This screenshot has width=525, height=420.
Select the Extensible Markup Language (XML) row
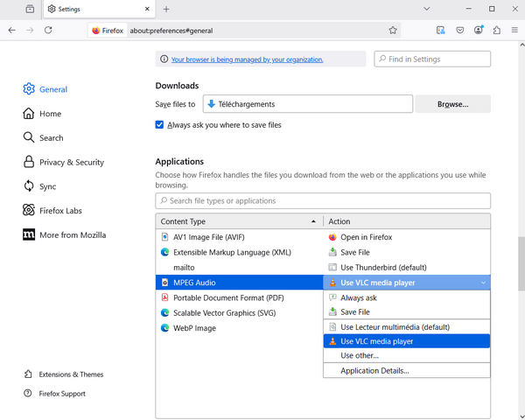(240, 252)
